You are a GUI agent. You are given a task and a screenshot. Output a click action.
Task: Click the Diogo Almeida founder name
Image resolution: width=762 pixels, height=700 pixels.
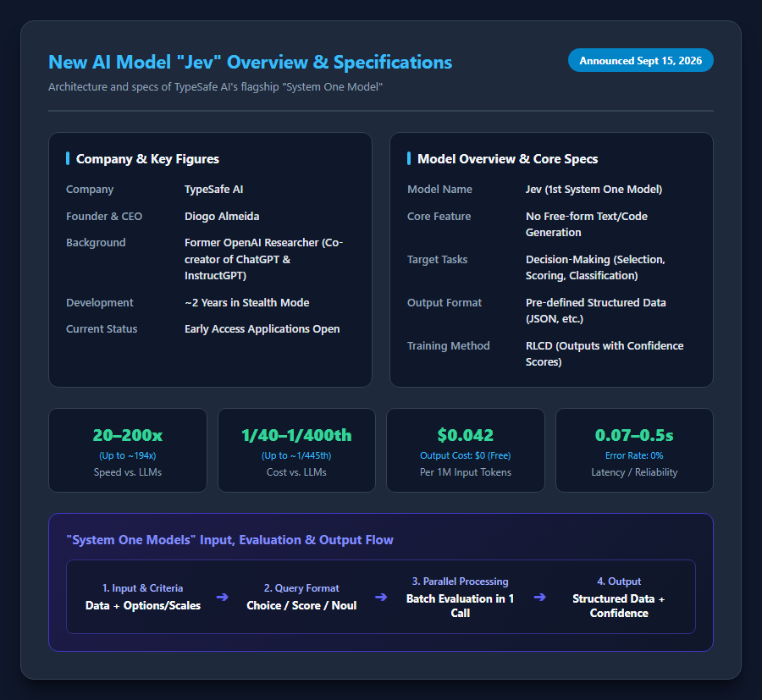click(222, 216)
